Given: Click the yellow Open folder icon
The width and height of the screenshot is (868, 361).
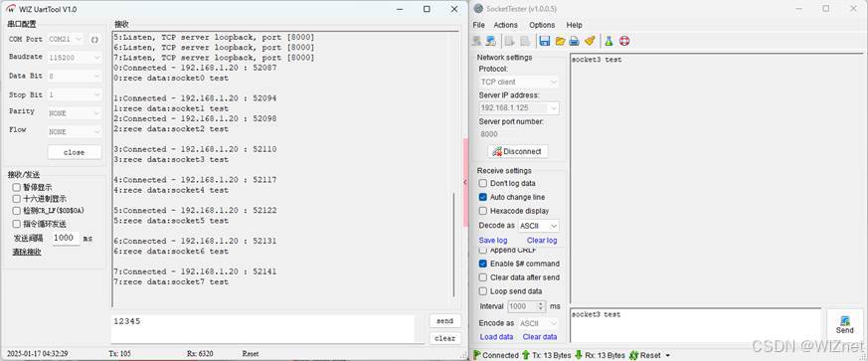Looking at the screenshot, I should (560, 41).
